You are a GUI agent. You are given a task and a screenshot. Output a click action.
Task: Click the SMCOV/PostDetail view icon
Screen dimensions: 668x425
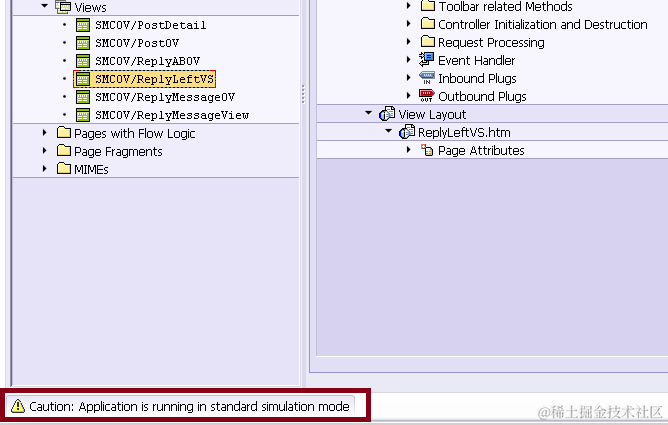[83, 25]
